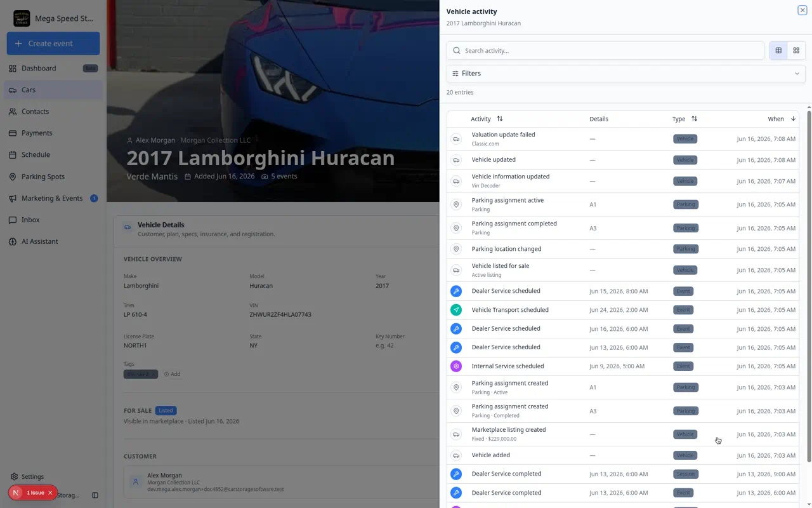Click Marketplace listing created car icon
812x508 pixels.
[455, 434]
